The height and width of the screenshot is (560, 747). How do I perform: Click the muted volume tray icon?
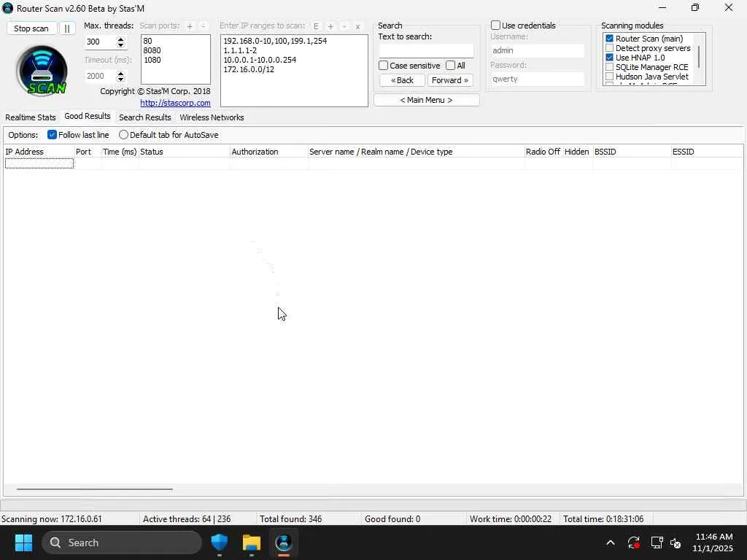[676, 542]
